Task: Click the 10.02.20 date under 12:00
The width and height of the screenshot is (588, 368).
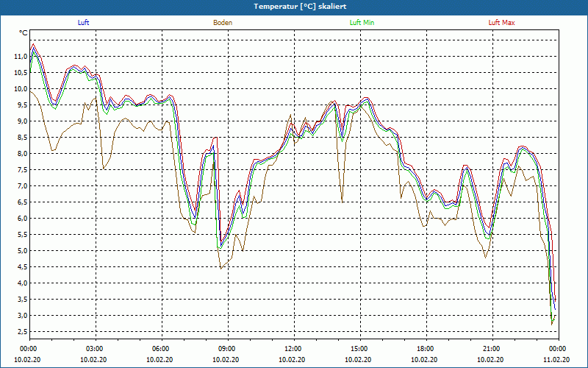Action: pyautogui.click(x=292, y=359)
